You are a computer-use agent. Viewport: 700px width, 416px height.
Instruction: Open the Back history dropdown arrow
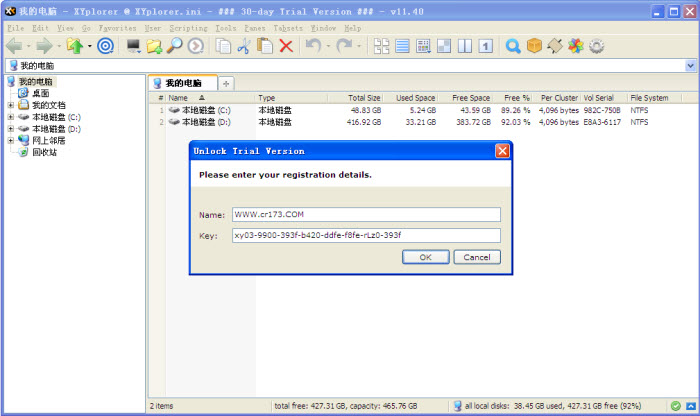pyautogui.click(x=29, y=46)
